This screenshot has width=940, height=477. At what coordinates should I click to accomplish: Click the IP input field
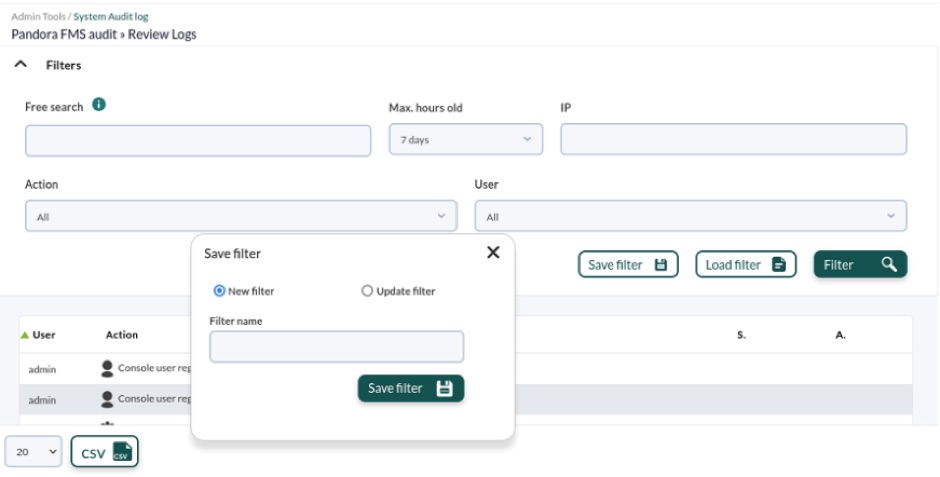pos(733,139)
